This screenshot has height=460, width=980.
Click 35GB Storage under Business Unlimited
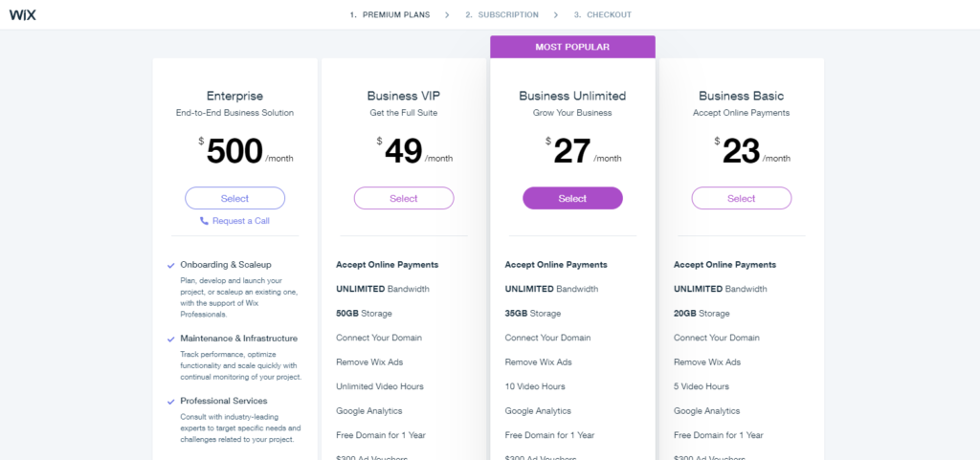[532, 314]
